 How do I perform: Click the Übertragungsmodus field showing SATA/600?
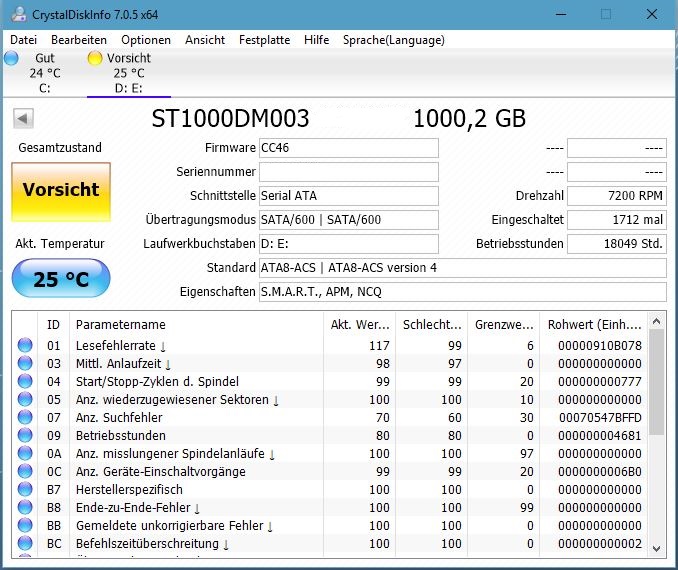click(349, 220)
